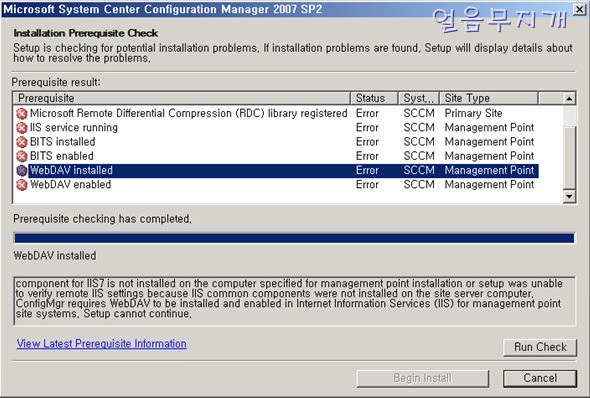This screenshot has height=398, width=590.
Task: Click the error icon beside IIS service running
Action: pyautogui.click(x=22, y=128)
